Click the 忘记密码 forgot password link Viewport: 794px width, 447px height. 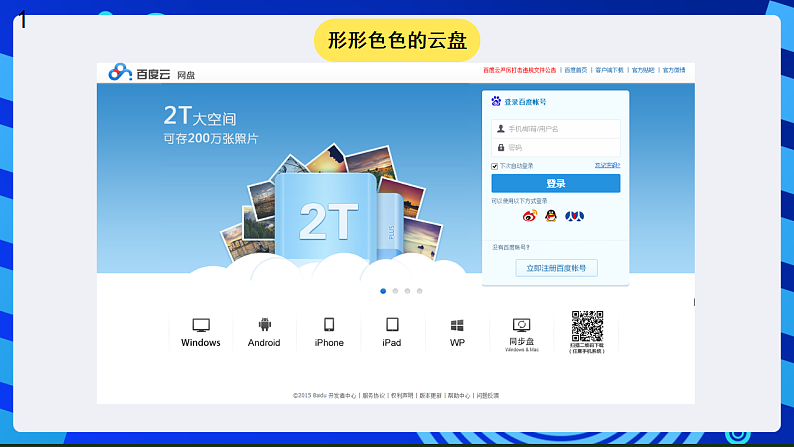(x=607, y=166)
